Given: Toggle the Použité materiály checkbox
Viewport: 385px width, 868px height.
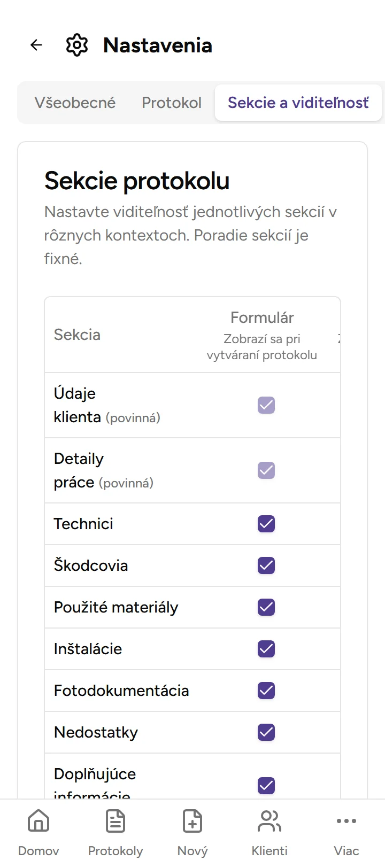Looking at the screenshot, I should tap(266, 607).
